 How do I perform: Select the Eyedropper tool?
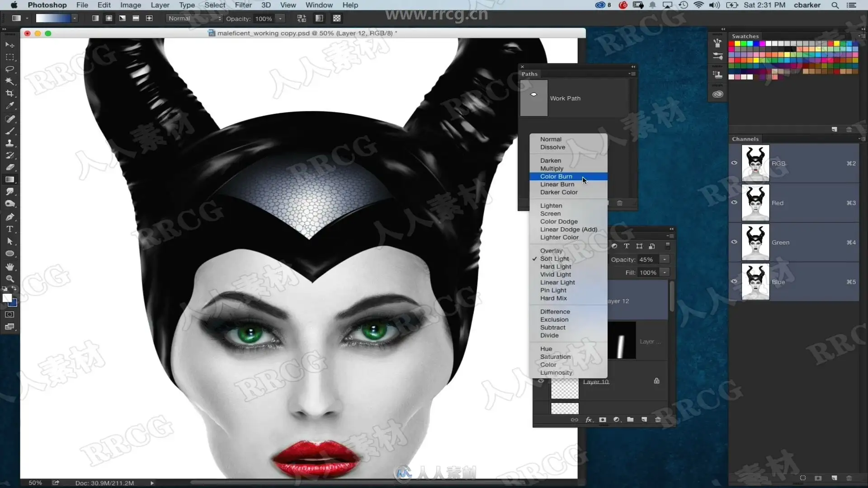9,106
